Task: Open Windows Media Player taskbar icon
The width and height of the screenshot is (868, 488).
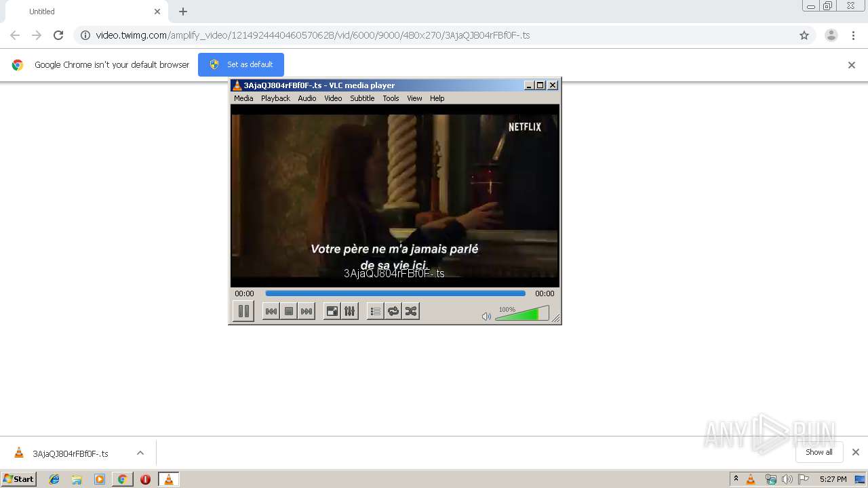Action: [100, 479]
